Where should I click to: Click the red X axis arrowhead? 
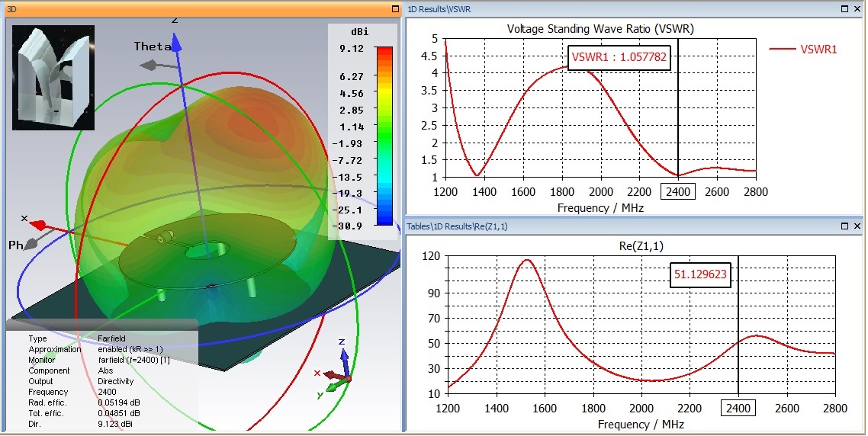point(37,225)
